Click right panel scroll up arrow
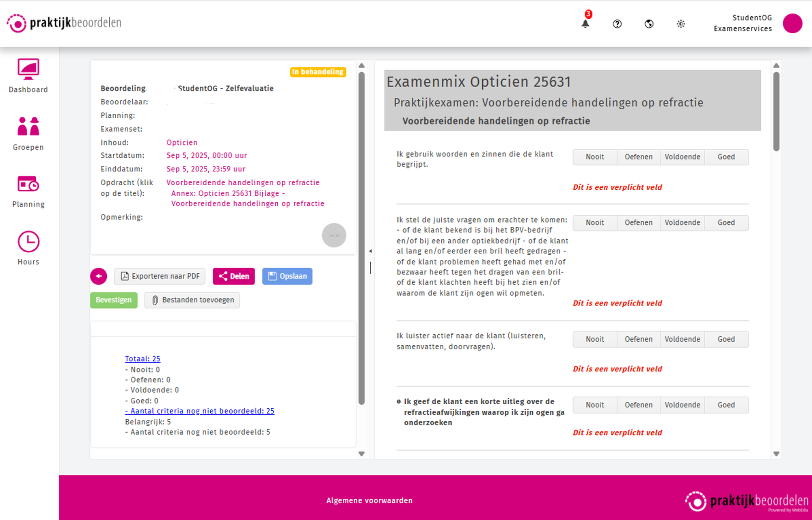The image size is (812, 520). [x=776, y=65]
